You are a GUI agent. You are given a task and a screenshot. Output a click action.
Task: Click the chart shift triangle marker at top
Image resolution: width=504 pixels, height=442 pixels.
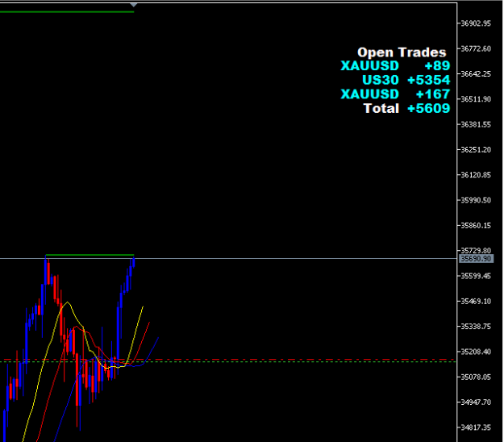coord(134,5)
